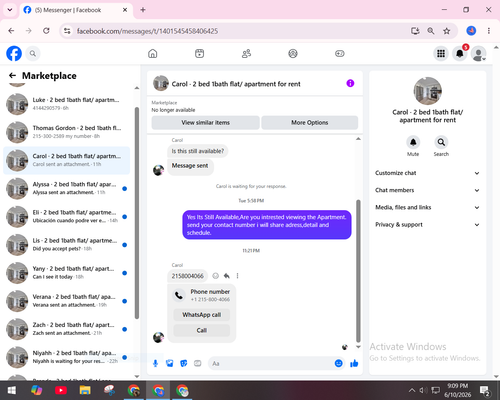
Task: Expand Customize chat section
Action: click(x=427, y=173)
